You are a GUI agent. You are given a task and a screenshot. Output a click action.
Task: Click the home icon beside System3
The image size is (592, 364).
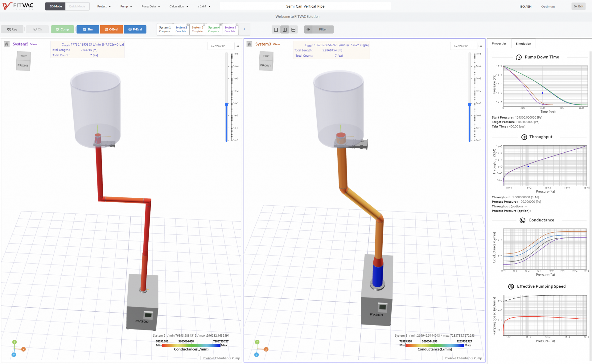click(249, 44)
